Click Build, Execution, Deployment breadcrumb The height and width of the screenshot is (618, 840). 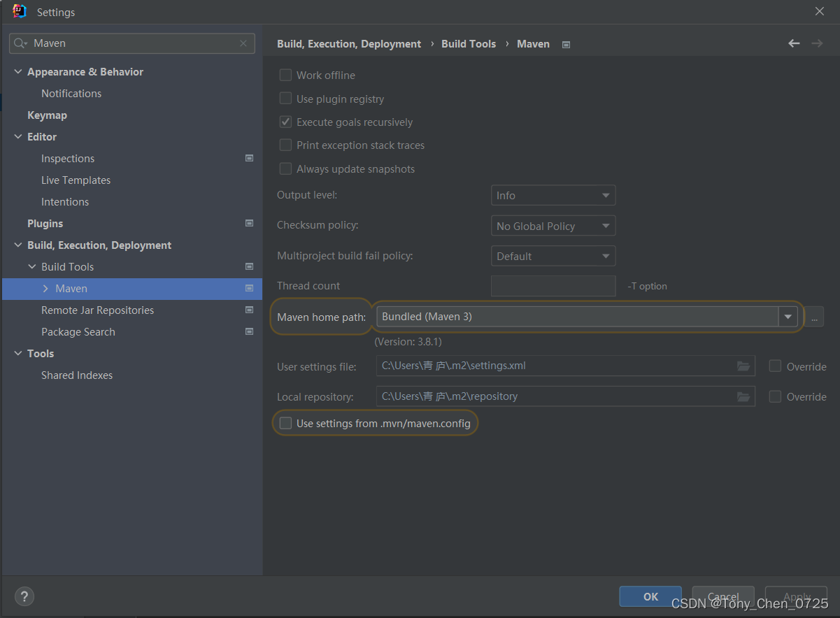click(349, 43)
